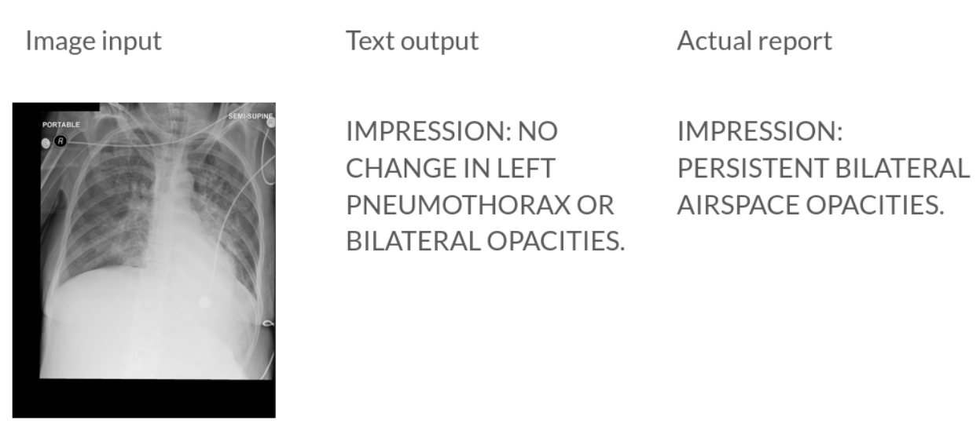Select "IMPRESSION:" in the actual report

point(760,131)
